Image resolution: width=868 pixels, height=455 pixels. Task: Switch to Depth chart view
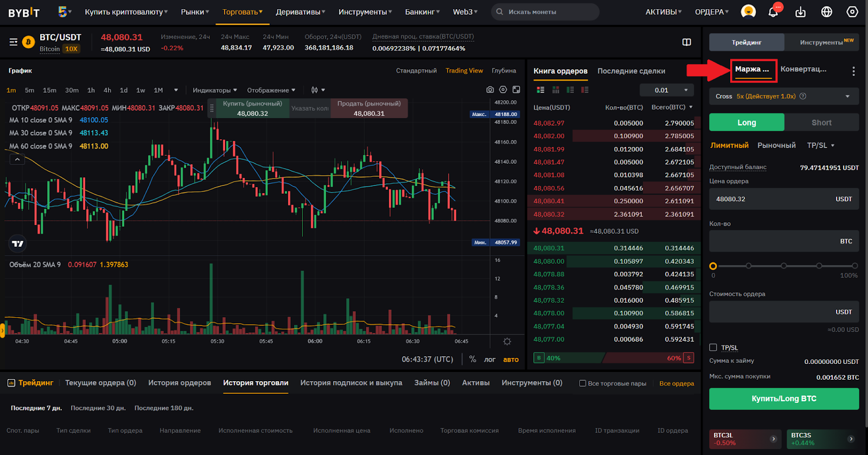(x=504, y=71)
